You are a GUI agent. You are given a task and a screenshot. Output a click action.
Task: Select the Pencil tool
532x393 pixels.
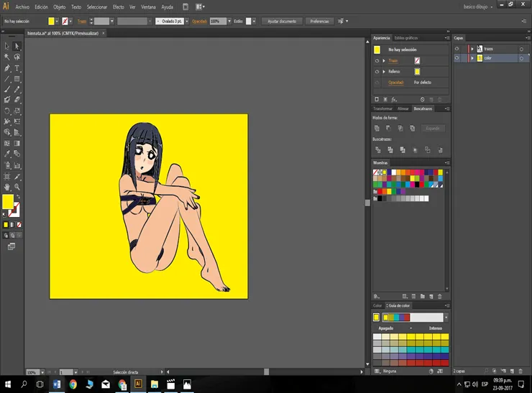coord(17,89)
